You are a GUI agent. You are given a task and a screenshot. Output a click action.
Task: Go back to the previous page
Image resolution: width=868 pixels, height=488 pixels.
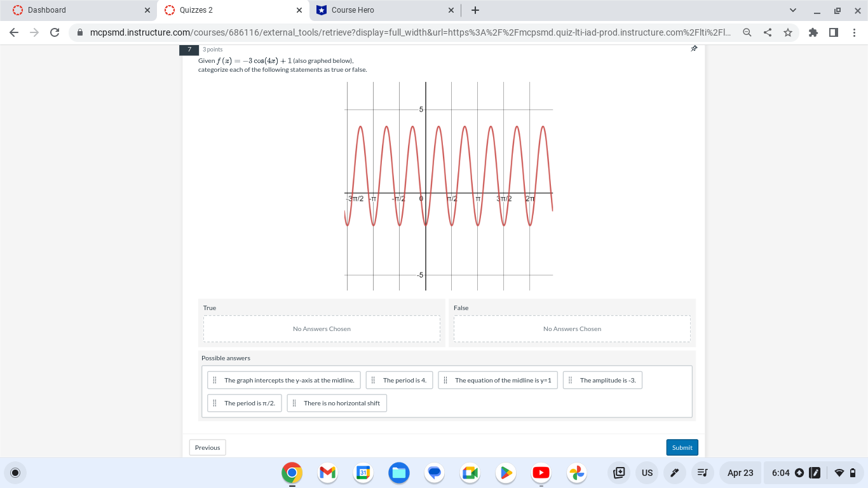14,32
